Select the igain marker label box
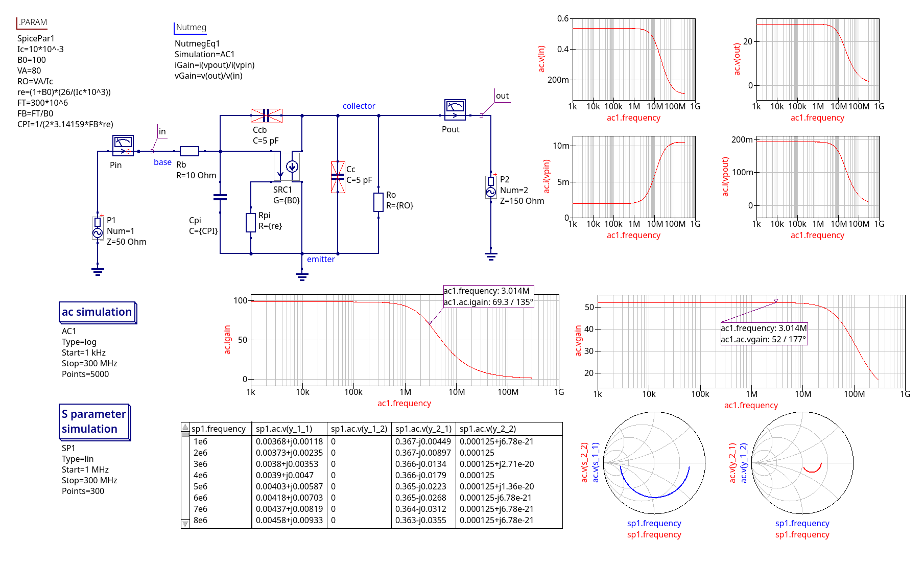924x564 pixels. pos(488,297)
